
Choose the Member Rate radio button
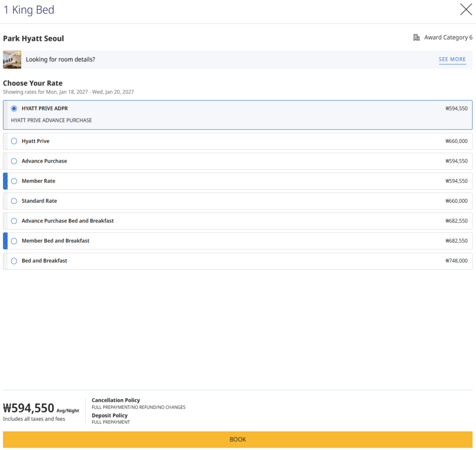[x=14, y=181]
